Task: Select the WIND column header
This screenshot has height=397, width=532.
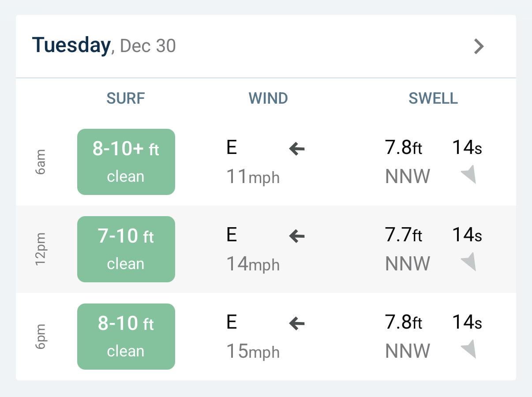Action: tap(268, 98)
